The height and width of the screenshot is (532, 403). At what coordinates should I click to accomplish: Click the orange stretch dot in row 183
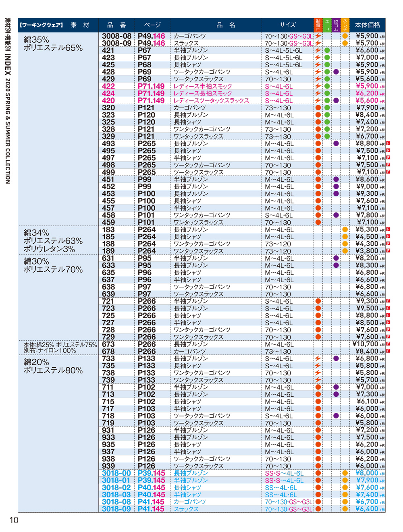pyautogui.click(x=345, y=230)
